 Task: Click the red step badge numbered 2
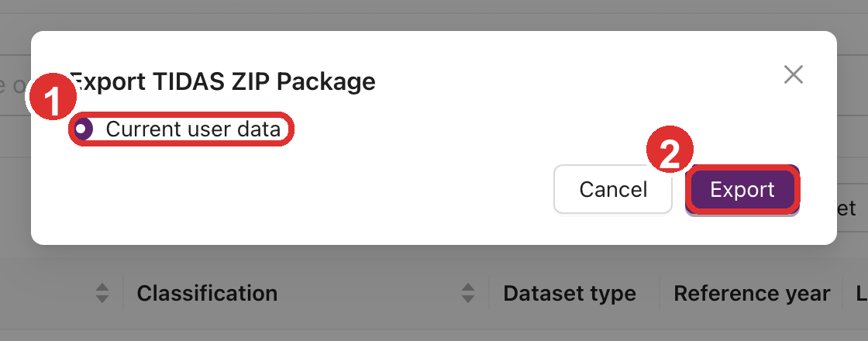coord(670,151)
